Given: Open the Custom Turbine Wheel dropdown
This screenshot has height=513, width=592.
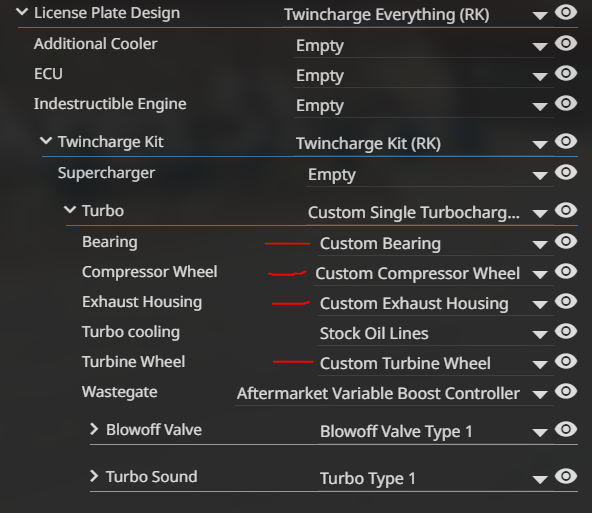Looking at the screenshot, I should 436,364.
